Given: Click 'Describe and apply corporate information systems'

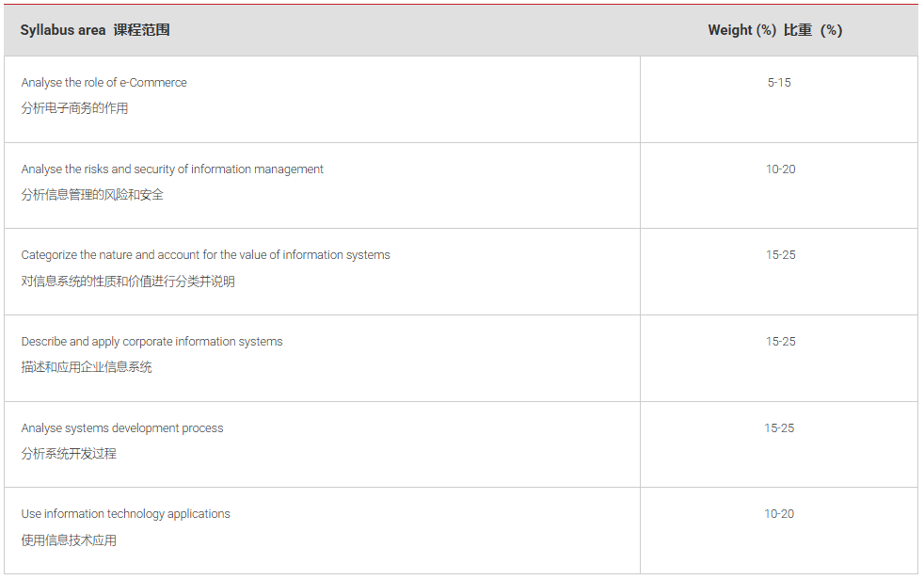Looking at the screenshot, I should (151, 342).
